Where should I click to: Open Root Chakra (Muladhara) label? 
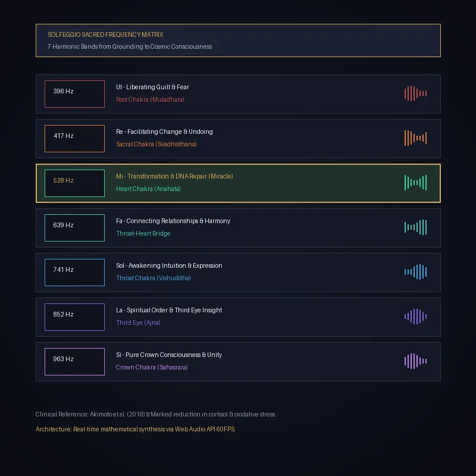coord(151,99)
